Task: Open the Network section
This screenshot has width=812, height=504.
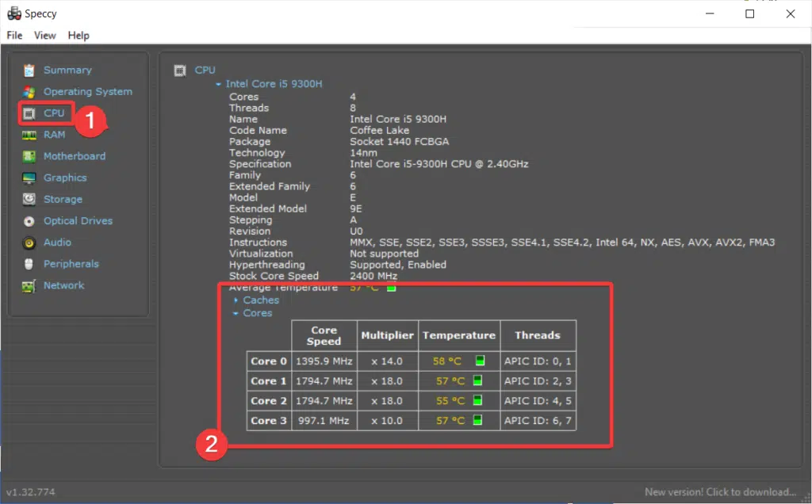Action: point(63,285)
